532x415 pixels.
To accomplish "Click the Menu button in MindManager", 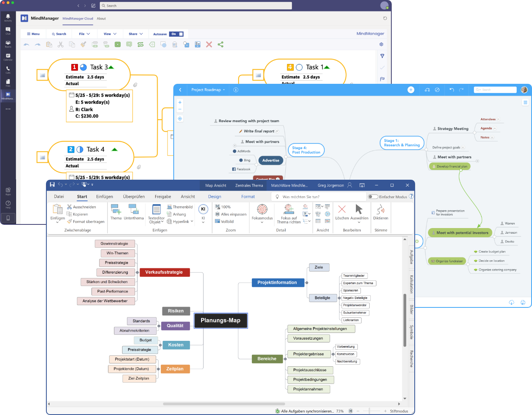I will [33, 34].
